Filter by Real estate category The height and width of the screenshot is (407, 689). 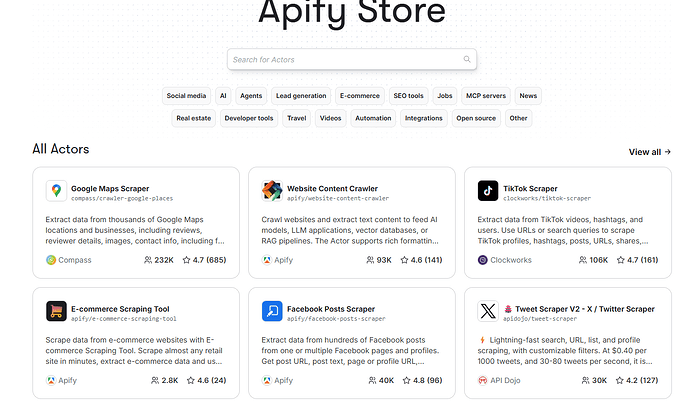pyautogui.click(x=193, y=118)
